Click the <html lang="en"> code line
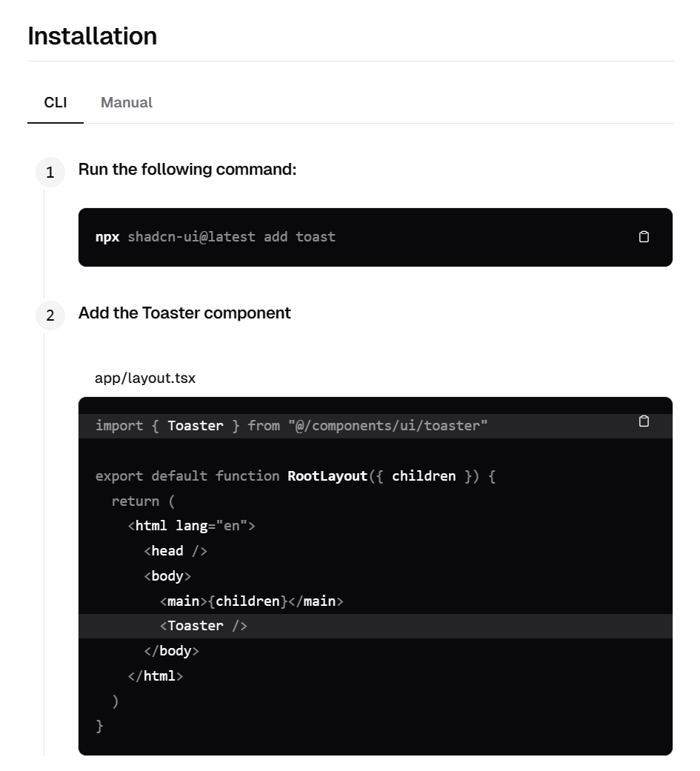This screenshot has height=771, width=700. 191,526
